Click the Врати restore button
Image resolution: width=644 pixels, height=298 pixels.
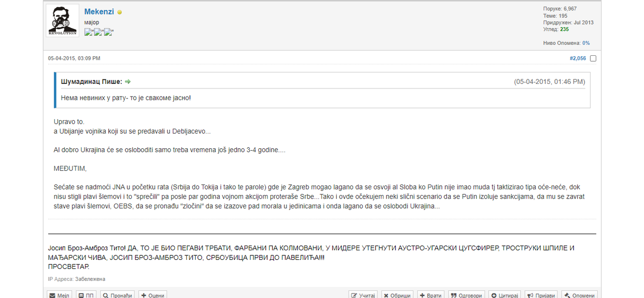tap(431, 295)
